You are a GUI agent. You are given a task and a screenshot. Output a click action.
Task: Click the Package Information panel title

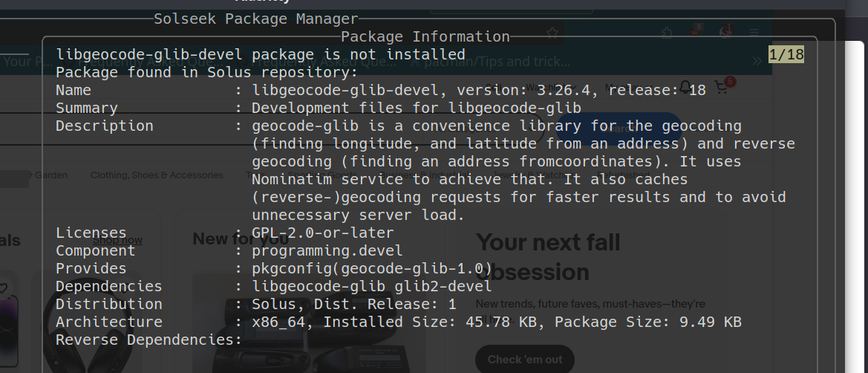425,36
